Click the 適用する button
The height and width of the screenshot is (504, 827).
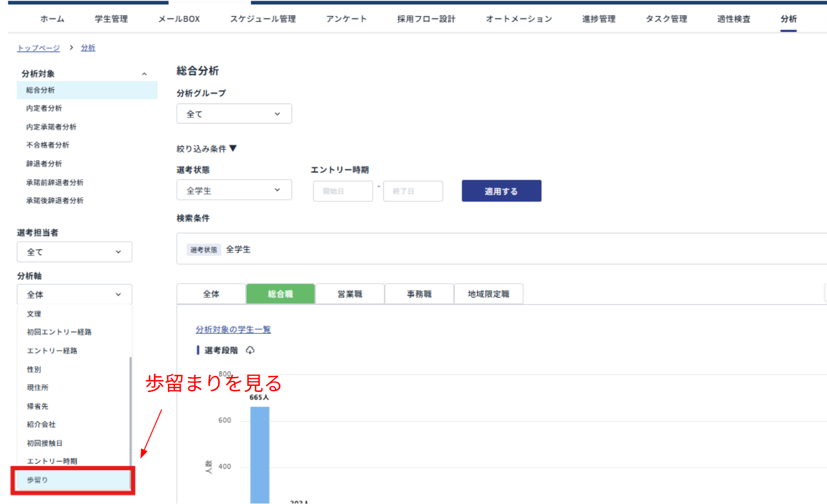(501, 190)
